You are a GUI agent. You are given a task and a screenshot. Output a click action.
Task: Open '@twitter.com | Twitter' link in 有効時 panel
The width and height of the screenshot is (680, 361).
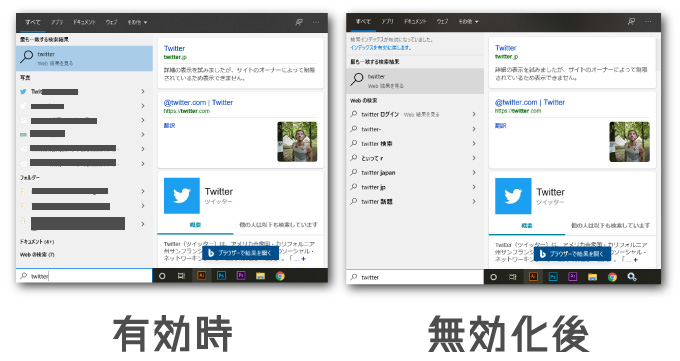coord(198,102)
